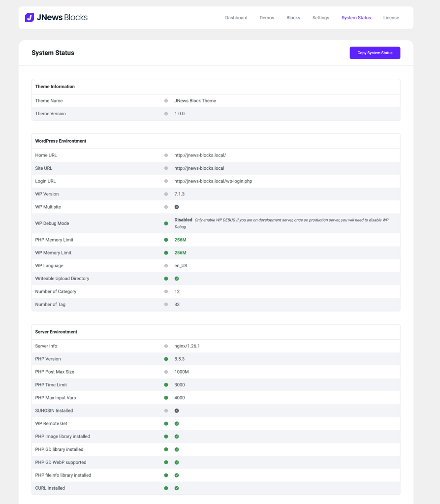
Task: Click green status dot for WP Debug Mode
Action: tap(166, 223)
